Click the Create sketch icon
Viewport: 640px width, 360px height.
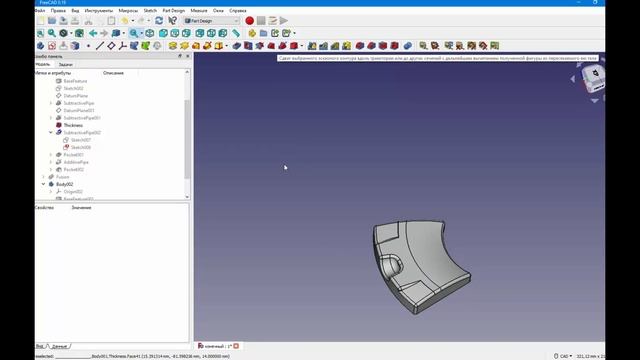[52, 46]
